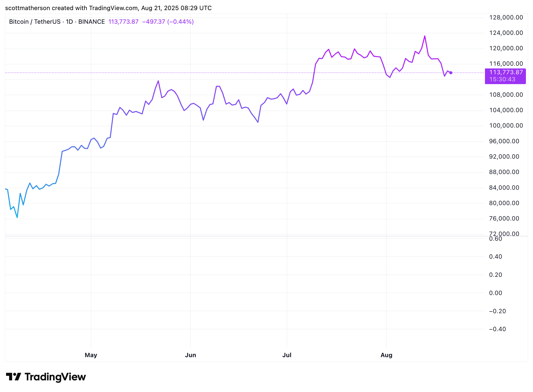Click the −0.20 indicator axis label
533x392 pixels.
[497, 311]
